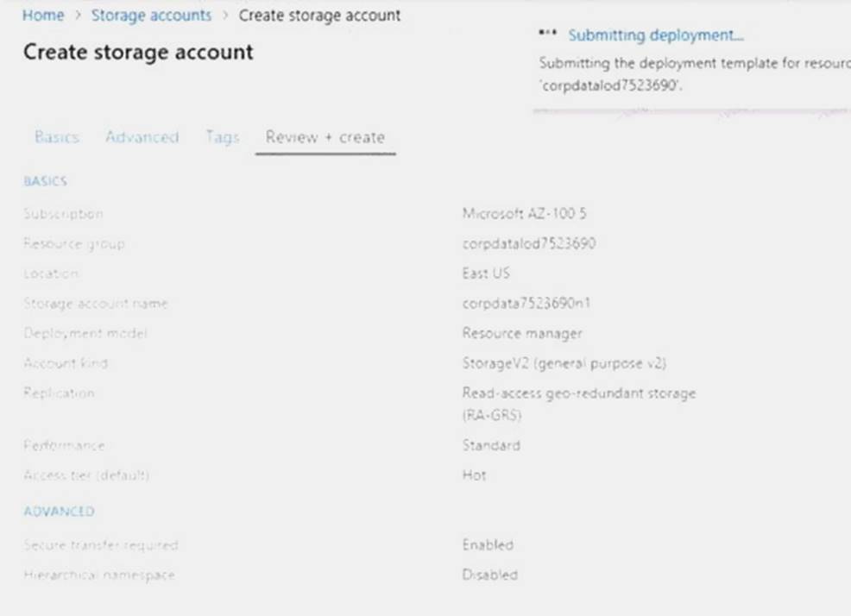Click the BASICS section heading

coord(46,181)
